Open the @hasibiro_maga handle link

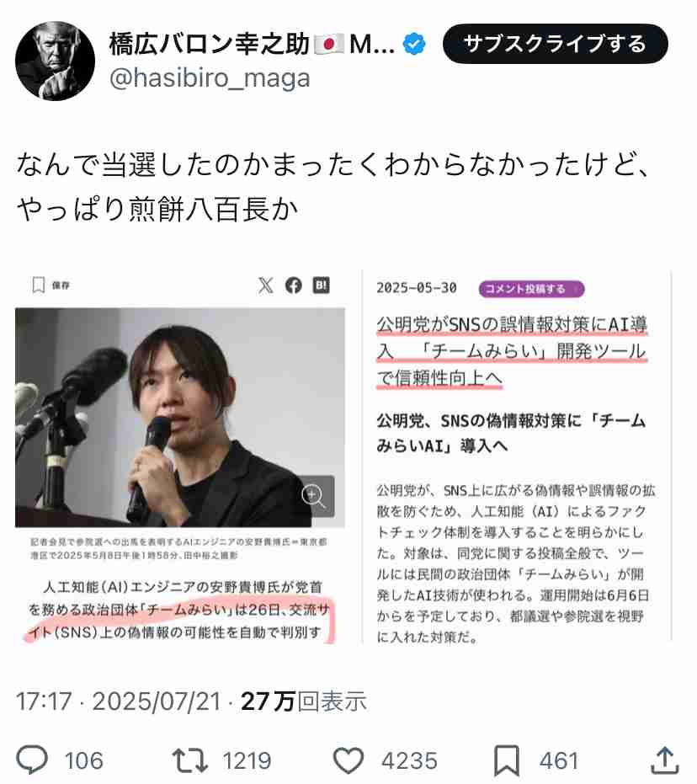point(210,78)
